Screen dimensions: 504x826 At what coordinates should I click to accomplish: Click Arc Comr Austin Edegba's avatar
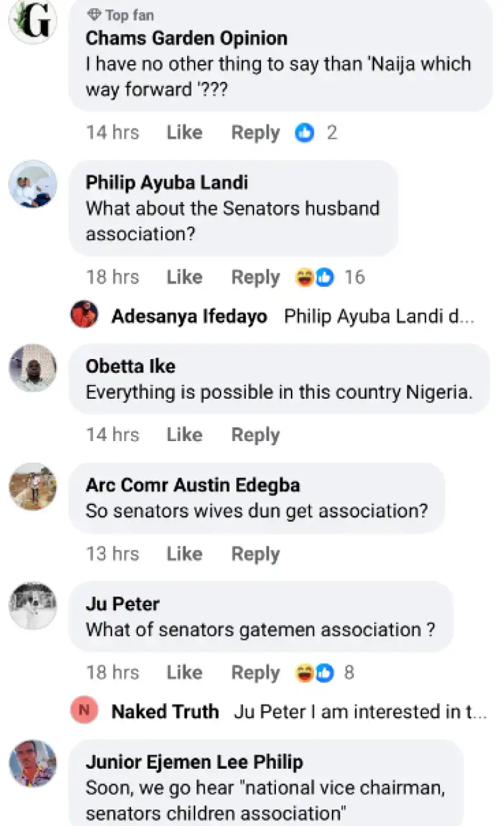tap(33, 486)
